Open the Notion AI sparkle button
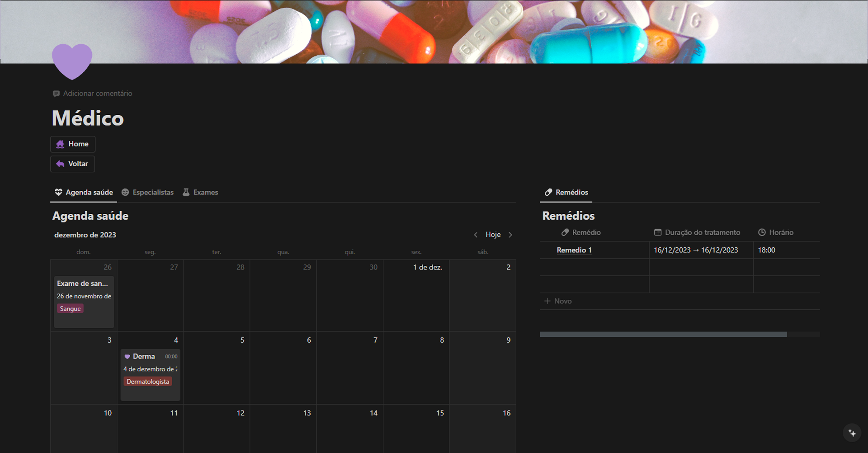 click(852, 433)
